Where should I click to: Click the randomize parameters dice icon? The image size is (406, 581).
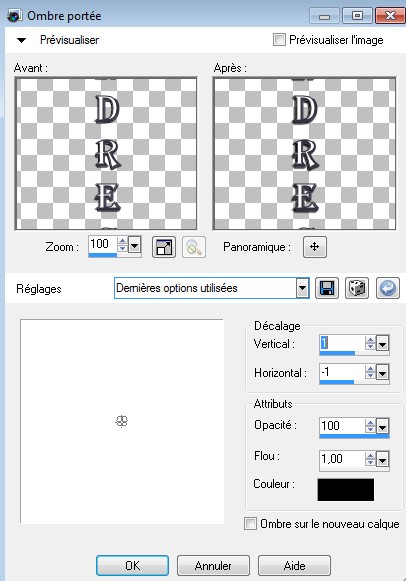[357, 288]
